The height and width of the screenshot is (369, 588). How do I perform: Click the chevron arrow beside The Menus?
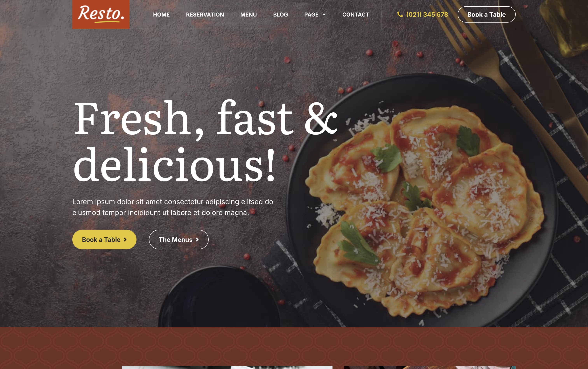(x=197, y=240)
